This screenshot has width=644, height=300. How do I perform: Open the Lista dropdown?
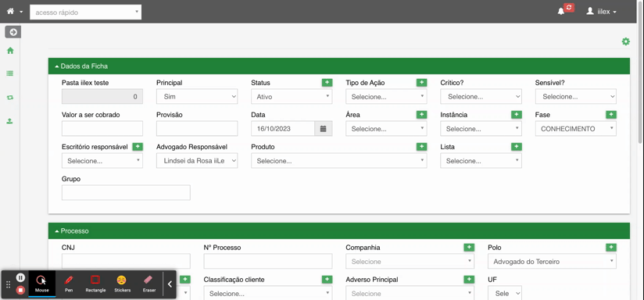pyautogui.click(x=481, y=161)
